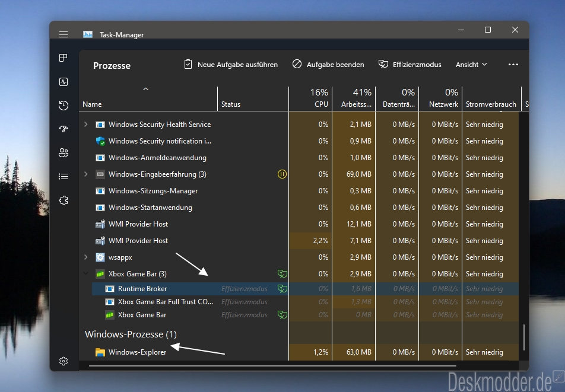Sort by the Stromverbrauch column header
The width and height of the screenshot is (565, 392).
pos(491,98)
